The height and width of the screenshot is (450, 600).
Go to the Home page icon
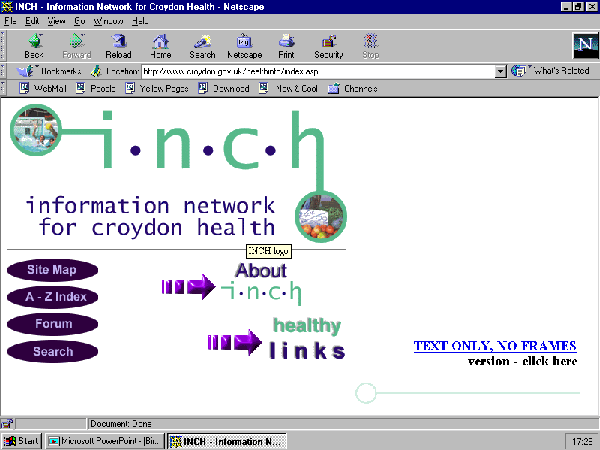(x=160, y=46)
